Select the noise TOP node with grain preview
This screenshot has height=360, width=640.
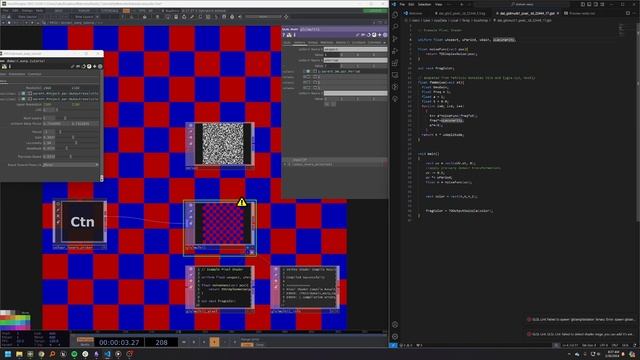[220, 144]
